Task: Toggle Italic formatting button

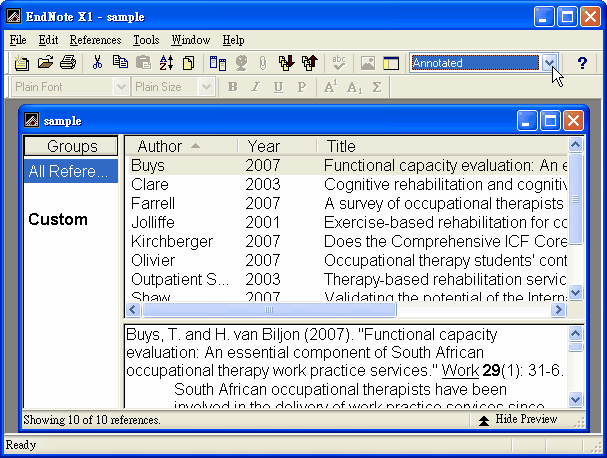Action: coord(255,87)
